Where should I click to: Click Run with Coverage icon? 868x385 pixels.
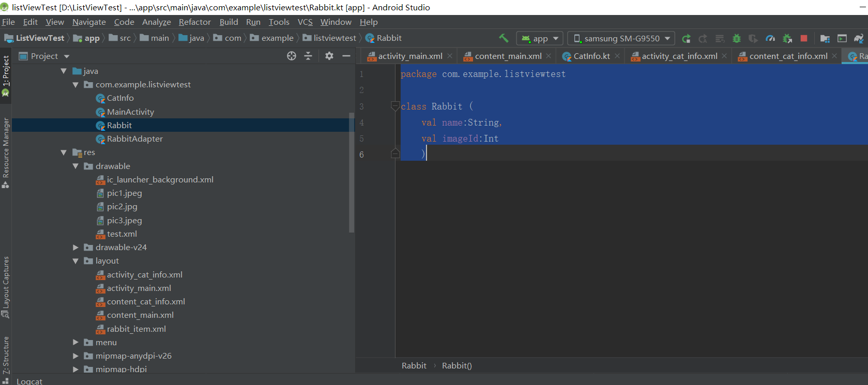pos(753,38)
